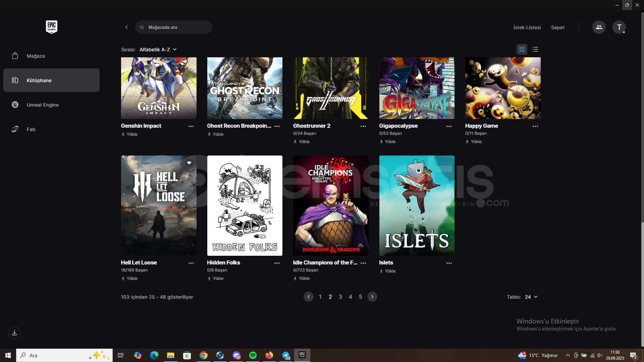
Task: Open Hidden Folks more options
Action: (x=277, y=263)
